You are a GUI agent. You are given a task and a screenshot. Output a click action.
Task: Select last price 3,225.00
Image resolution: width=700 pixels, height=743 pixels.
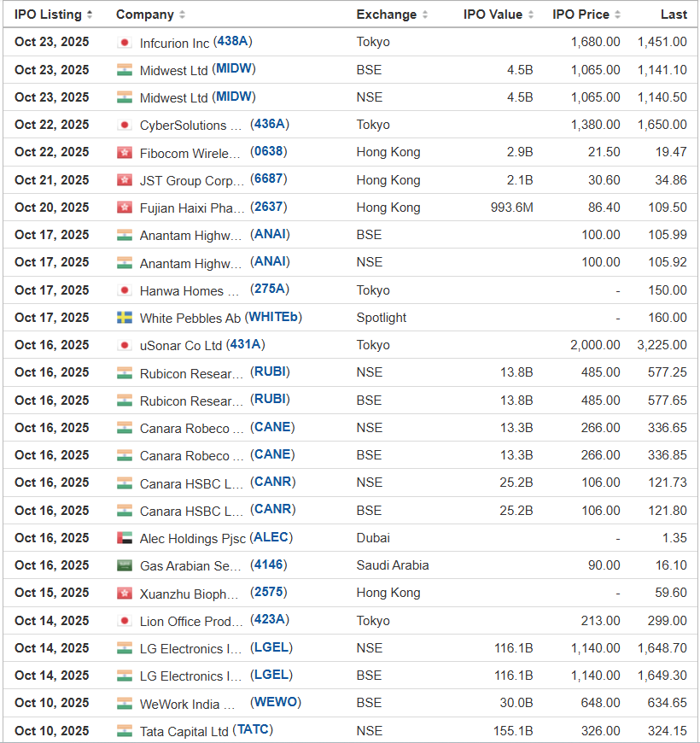click(662, 345)
